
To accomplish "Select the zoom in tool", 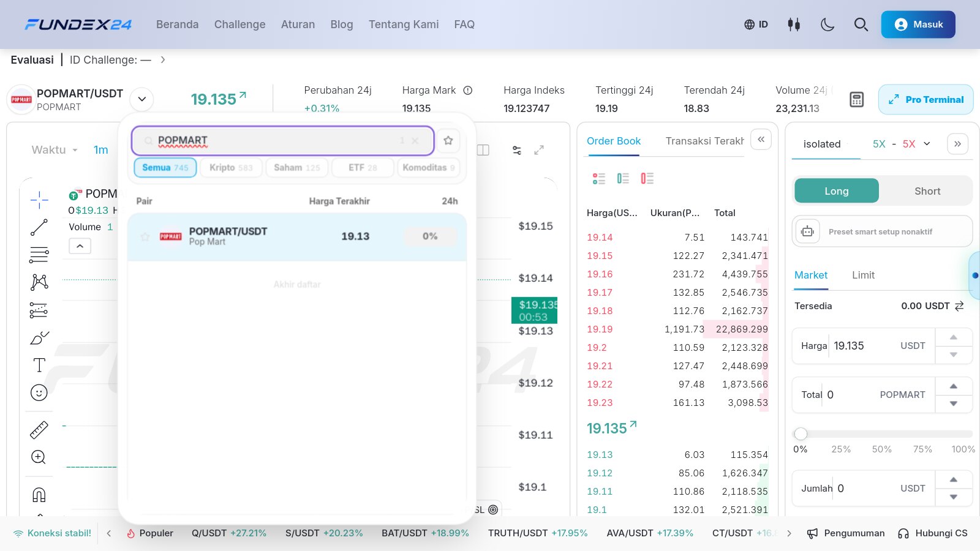I will click(x=39, y=457).
